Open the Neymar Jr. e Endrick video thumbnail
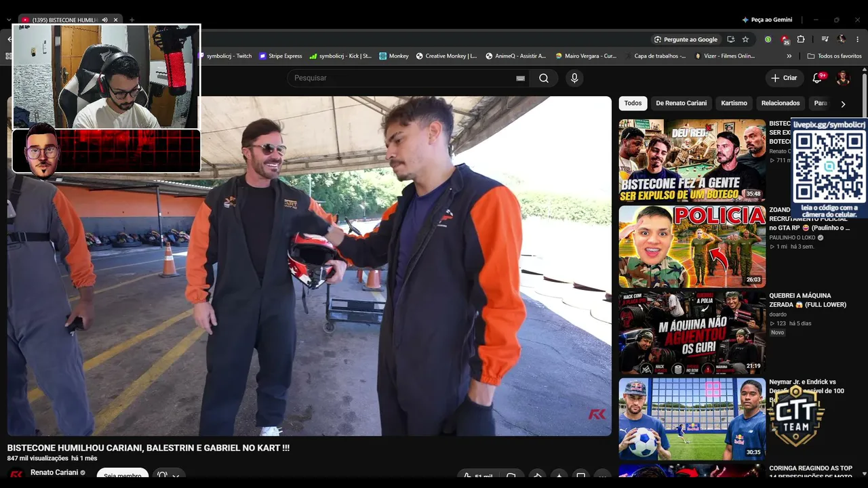868x488 pixels. pyautogui.click(x=692, y=418)
